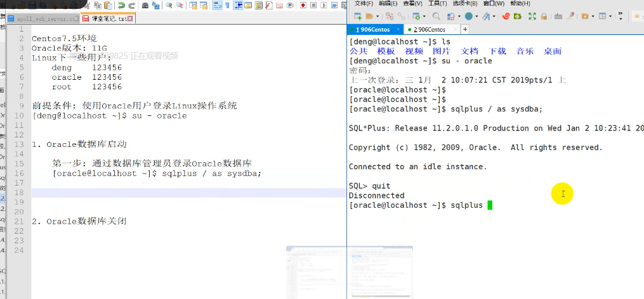Click the 'sqlplus / as sysdba;' note line

212,174
